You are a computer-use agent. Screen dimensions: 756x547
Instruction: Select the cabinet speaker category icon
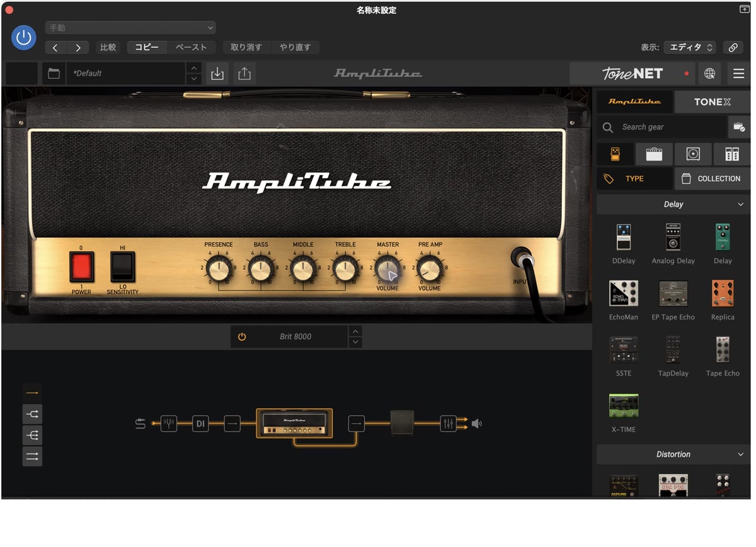coord(693,154)
